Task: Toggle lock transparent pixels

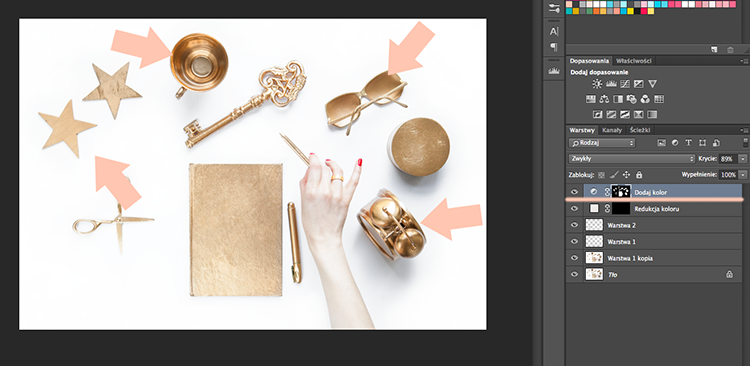Action: [x=601, y=175]
